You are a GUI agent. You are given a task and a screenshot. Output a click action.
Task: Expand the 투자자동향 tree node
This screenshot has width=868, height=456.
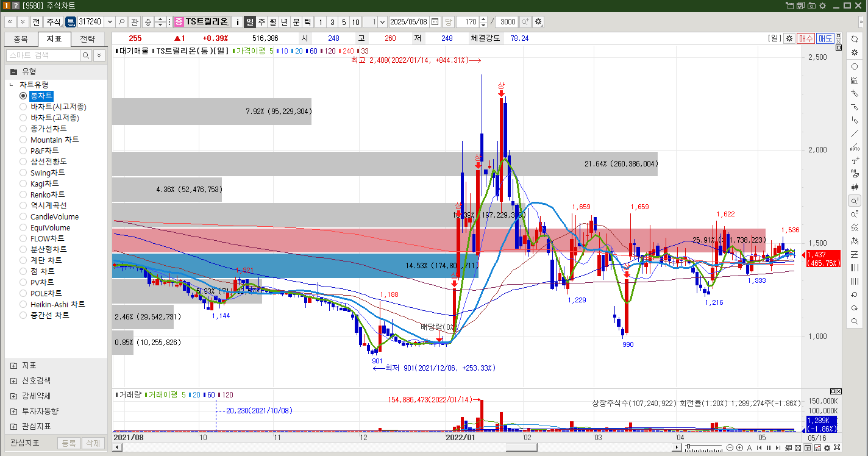click(13, 411)
